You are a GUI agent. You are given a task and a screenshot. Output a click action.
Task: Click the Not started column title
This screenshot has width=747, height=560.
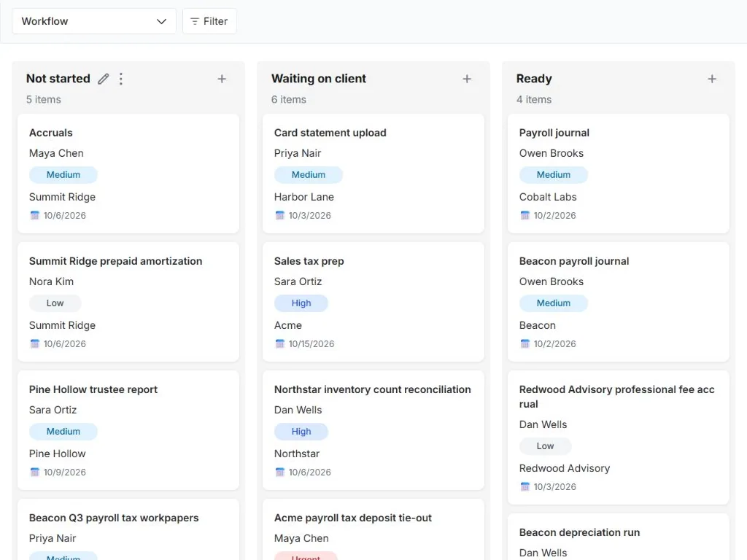coord(58,79)
